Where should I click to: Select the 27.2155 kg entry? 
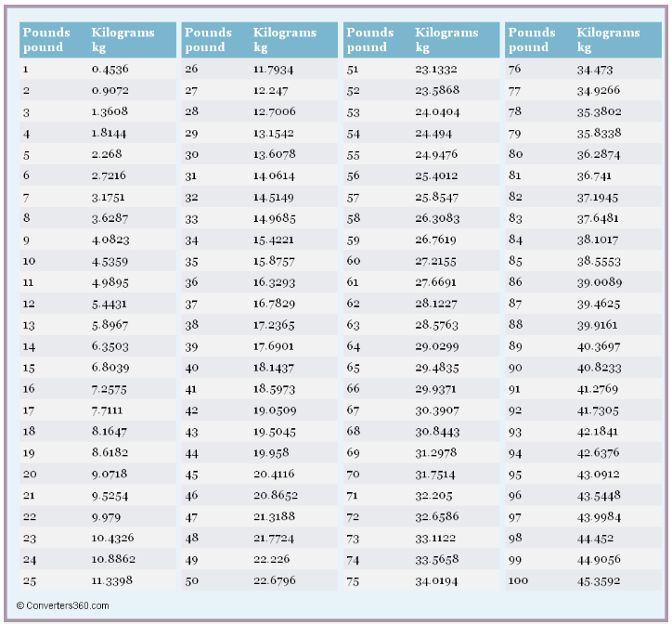(435, 261)
